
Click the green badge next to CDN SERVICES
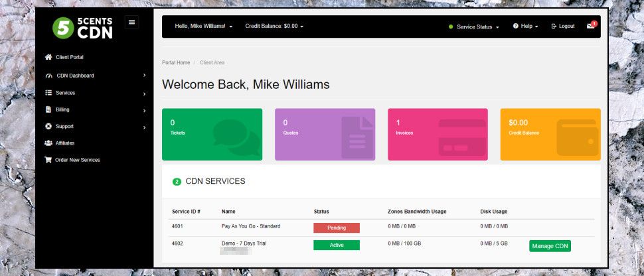[177, 182]
